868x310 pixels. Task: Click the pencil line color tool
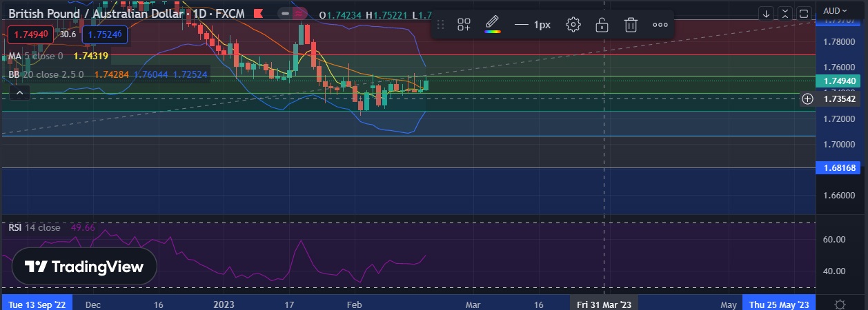tap(492, 25)
